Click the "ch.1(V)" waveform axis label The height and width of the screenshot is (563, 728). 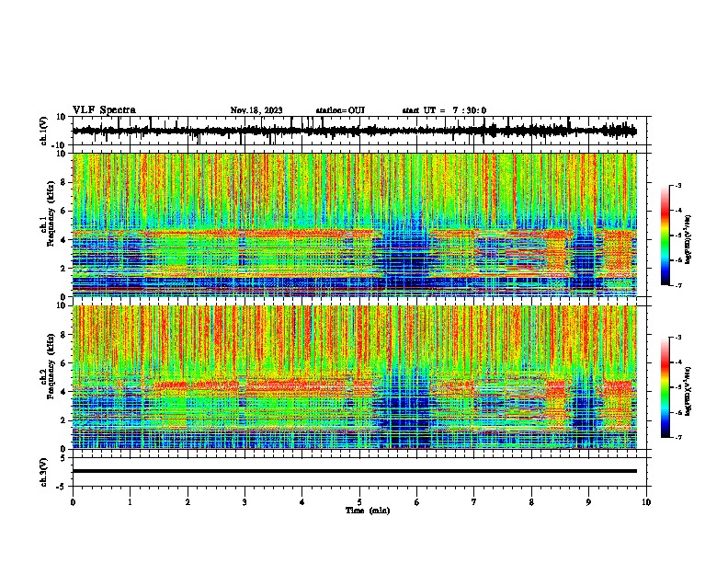(x=44, y=131)
